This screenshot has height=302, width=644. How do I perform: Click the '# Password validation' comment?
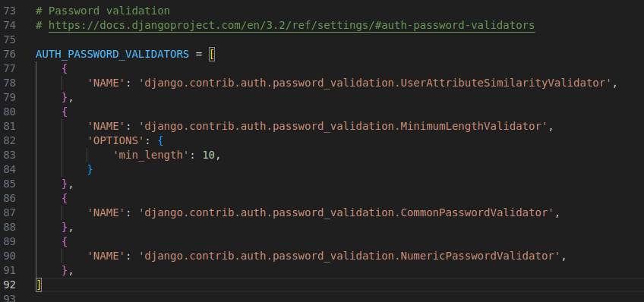click(103, 11)
